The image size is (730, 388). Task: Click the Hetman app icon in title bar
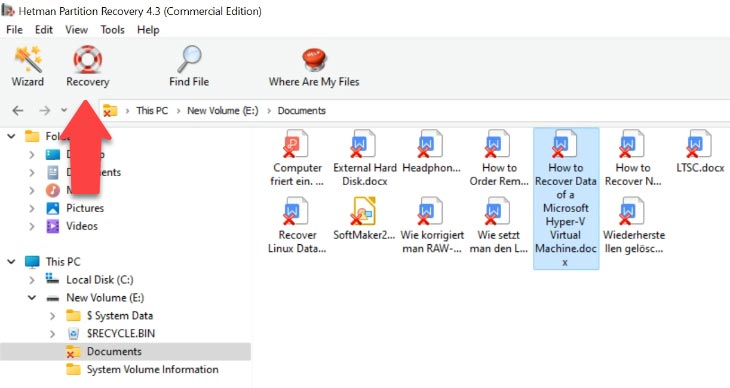click(x=8, y=9)
